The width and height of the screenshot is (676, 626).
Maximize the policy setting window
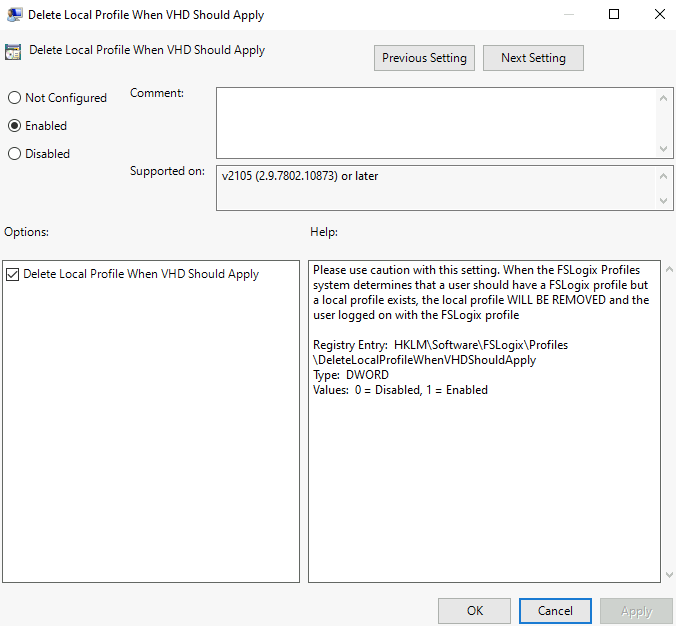(614, 14)
